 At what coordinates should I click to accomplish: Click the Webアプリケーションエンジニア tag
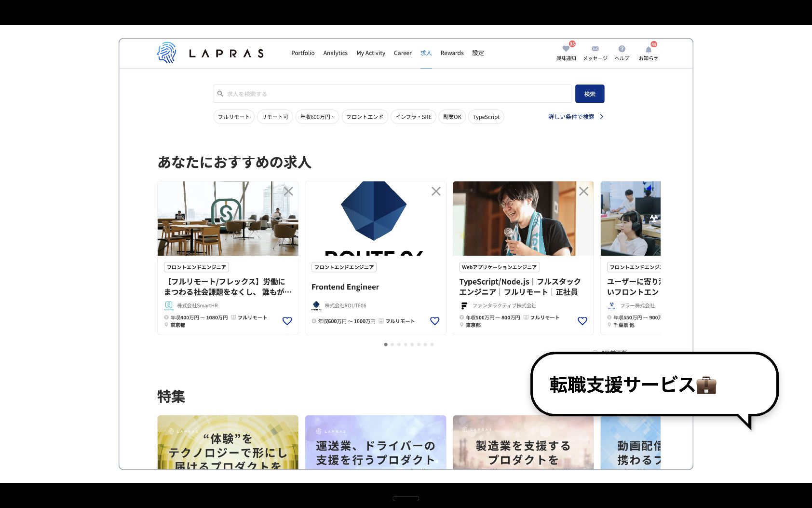click(x=500, y=267)
